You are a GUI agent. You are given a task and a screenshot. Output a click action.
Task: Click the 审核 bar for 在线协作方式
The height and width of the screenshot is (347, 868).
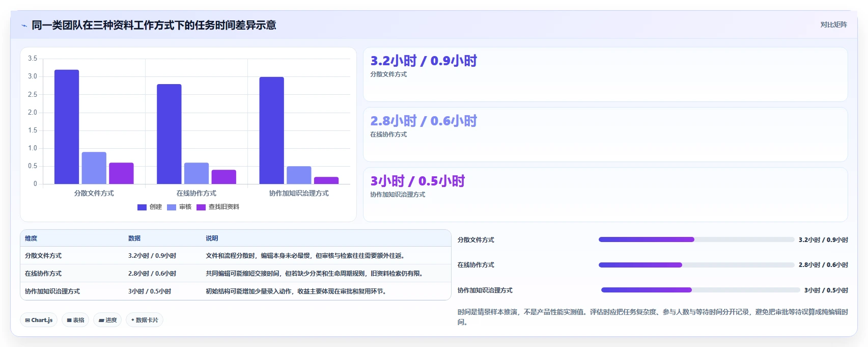pos(197,173)
